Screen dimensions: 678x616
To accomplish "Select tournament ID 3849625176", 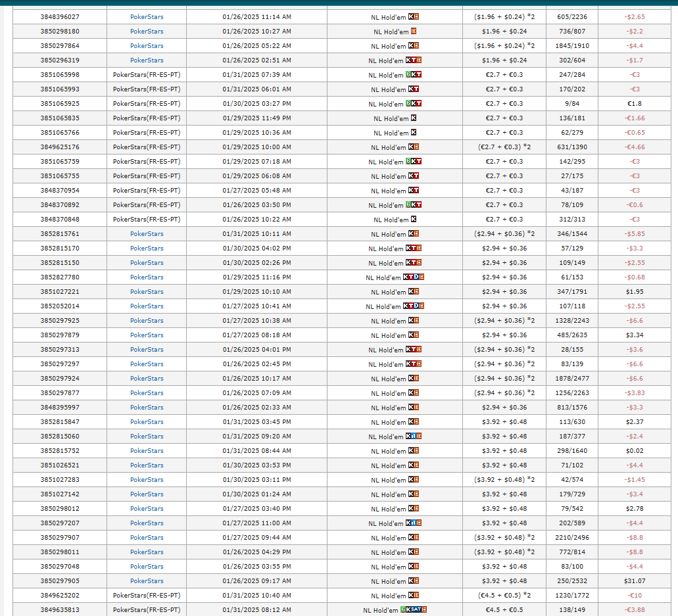I will [60, 147].
